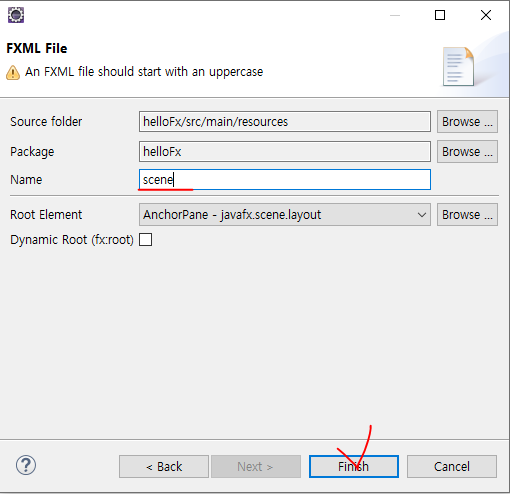This screenshot has height=494, width=510.
Task: Click the disabled Next > button
Action: [x=256, y=466]
